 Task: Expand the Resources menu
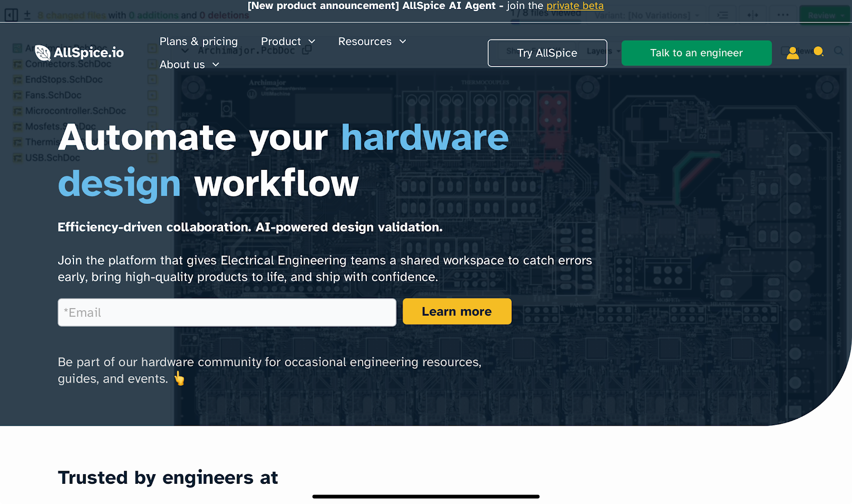[x=372, y=42]
